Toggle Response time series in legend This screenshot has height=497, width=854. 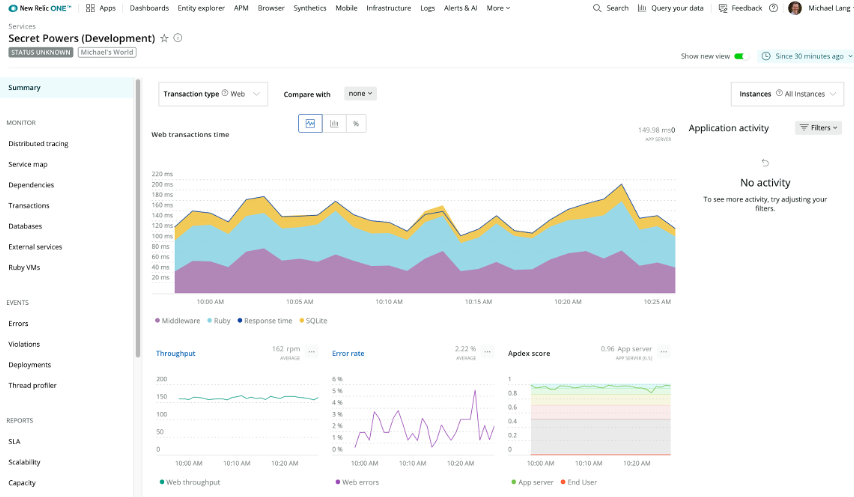tap(265, 321)
